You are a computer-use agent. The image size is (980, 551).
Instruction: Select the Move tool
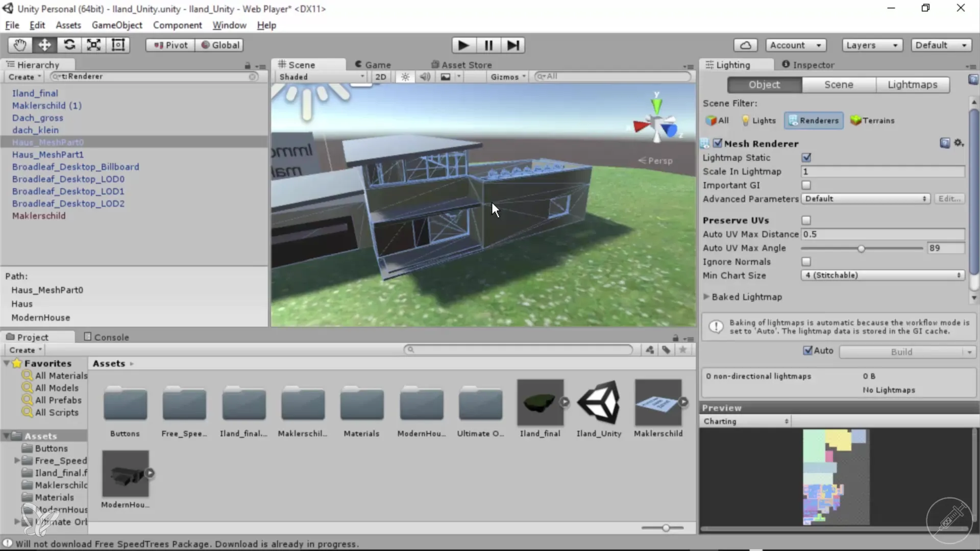[x=44, y=45]
